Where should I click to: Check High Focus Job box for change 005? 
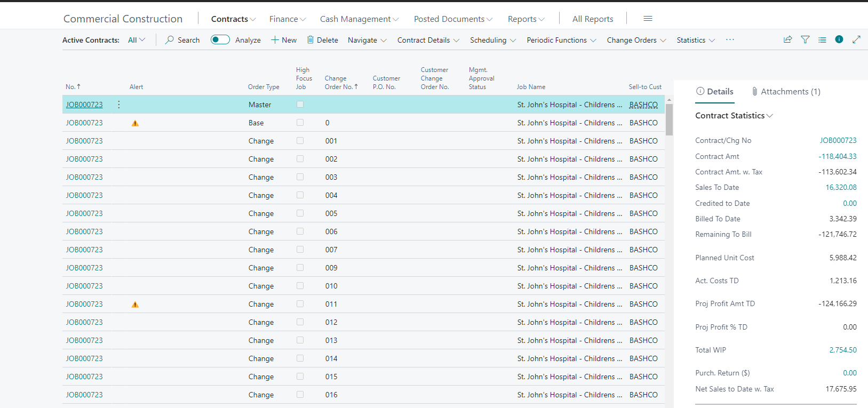pyautogui.click(x=300, y=213)
